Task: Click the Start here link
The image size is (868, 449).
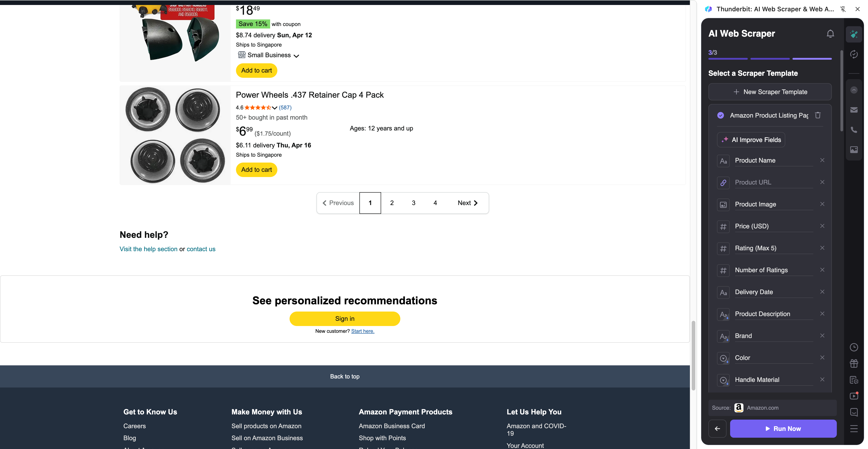Action: tap(363, 331)
